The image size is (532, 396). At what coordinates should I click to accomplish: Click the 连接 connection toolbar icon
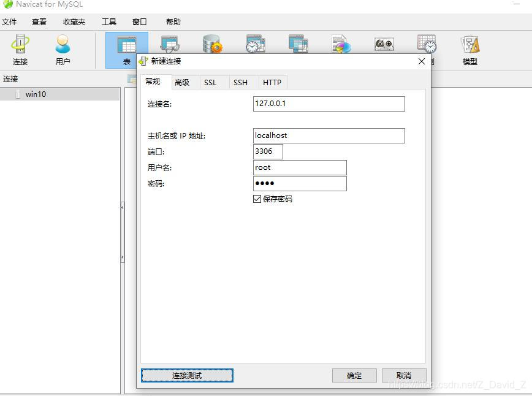coord(20,50)
